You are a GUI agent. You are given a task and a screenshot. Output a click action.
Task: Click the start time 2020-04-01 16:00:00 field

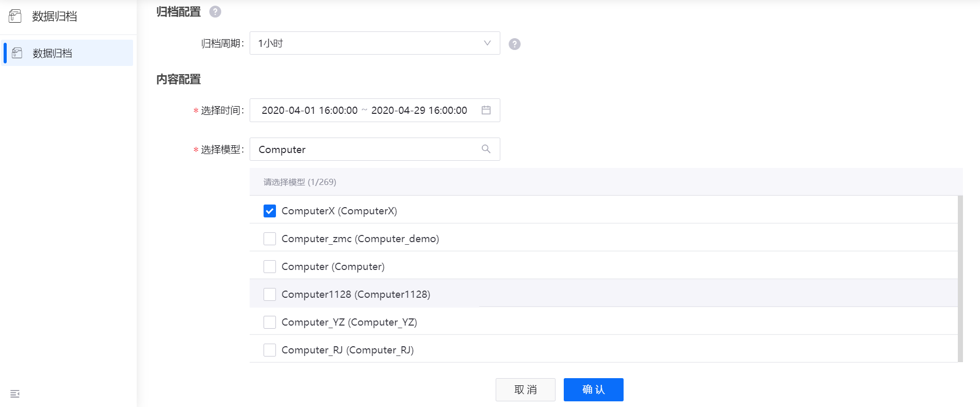click(309, 110)
